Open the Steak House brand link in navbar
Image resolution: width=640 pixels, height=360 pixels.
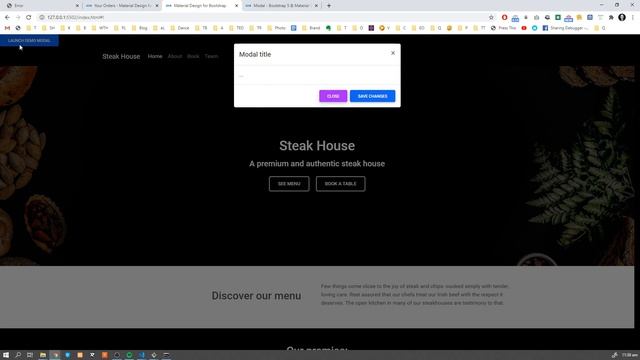(x=121, y=56)
